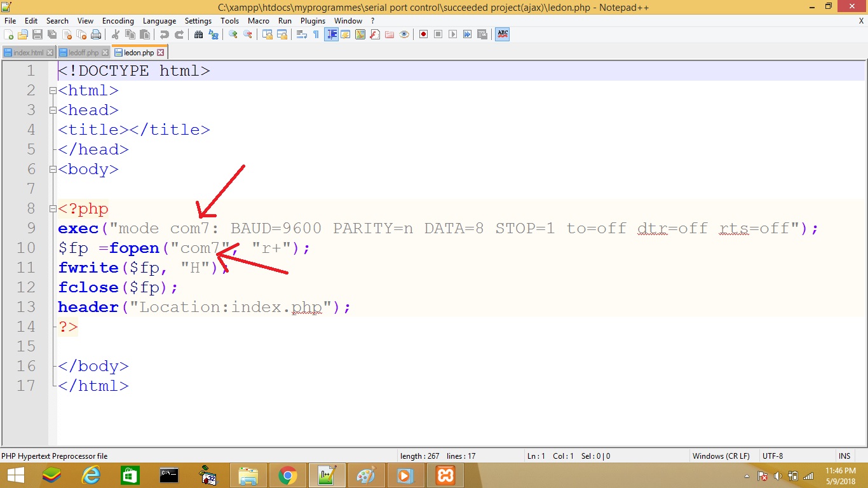868x488 pixels.
Task: Open the Windows Start button
Action: click(x=15, y=475)
